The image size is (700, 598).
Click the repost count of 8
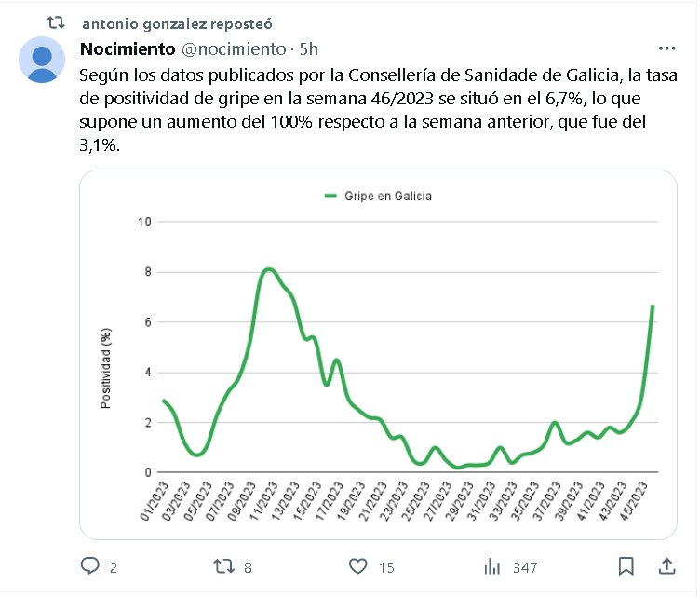(x=249, y=566)
